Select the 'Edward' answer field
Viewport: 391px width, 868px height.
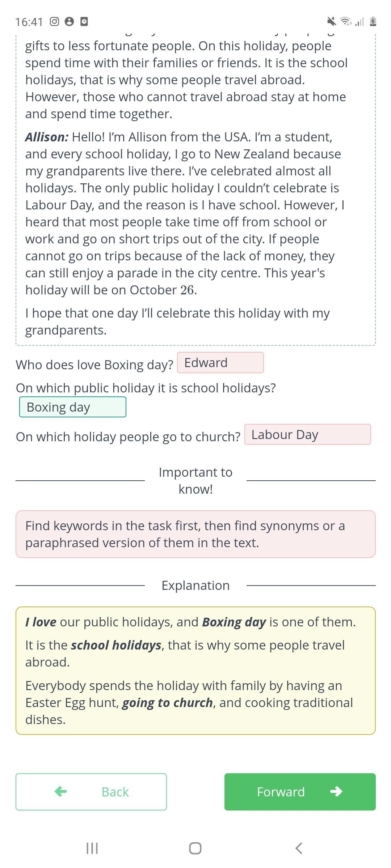point(220,363)
